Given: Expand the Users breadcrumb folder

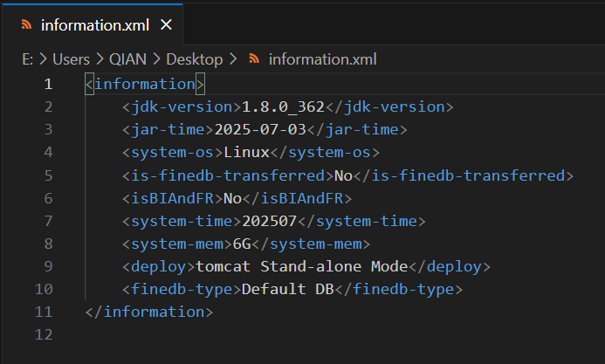Looking at the screenshot, I should pyautogui.click(x=71, y=59).
